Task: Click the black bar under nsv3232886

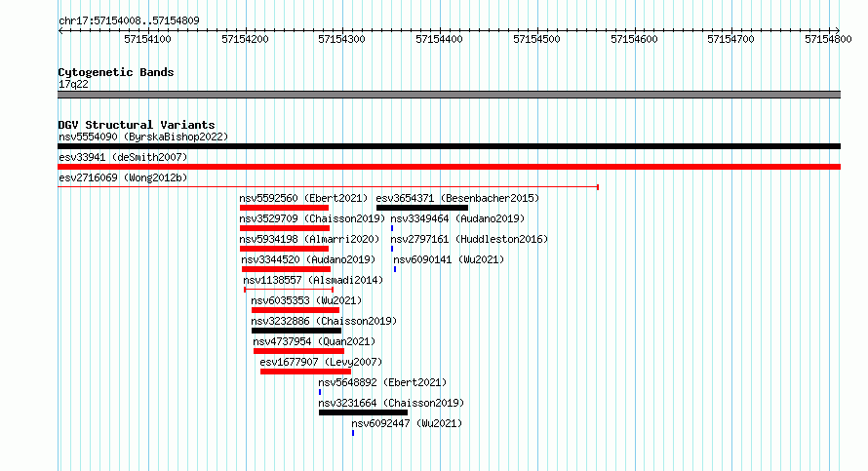Action: 296,331
